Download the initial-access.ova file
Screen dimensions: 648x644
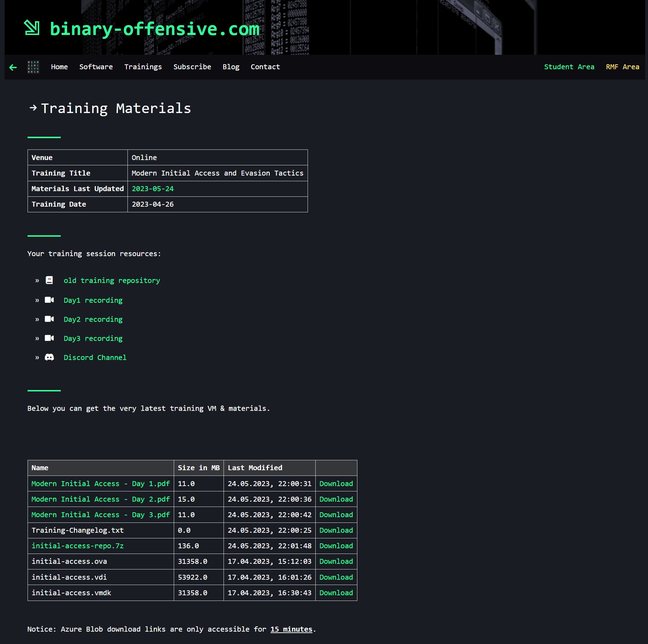click(x=336, y=561)
